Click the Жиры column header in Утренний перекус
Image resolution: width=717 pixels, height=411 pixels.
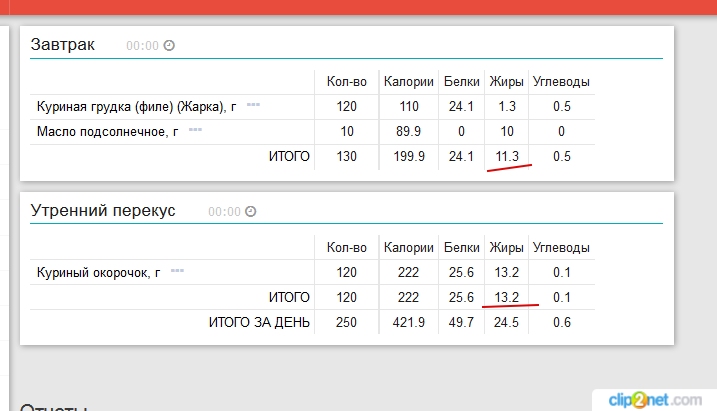503,247
